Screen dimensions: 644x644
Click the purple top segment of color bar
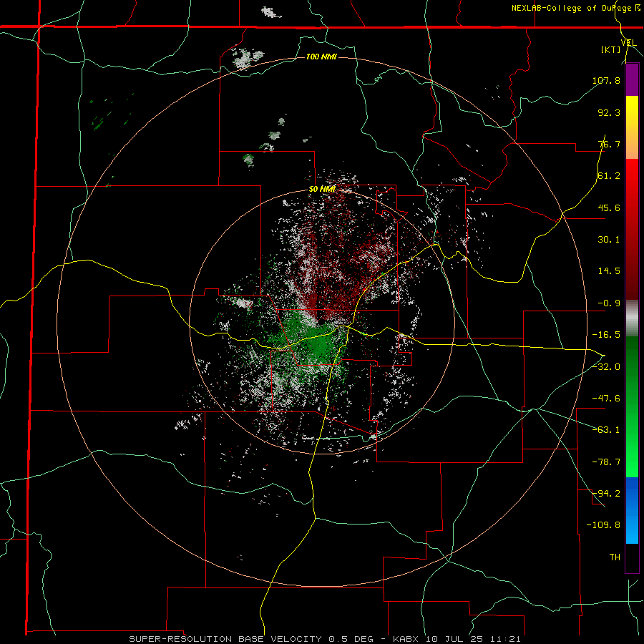(632, 79)
